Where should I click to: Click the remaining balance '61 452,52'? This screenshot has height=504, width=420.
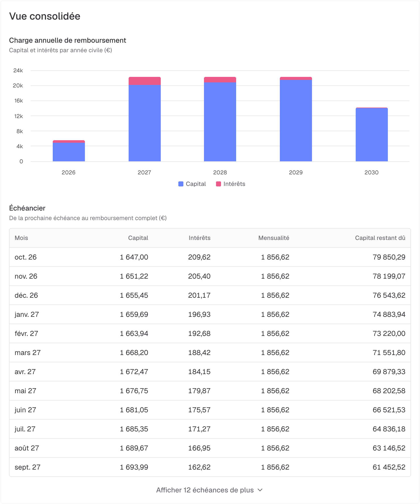click(x=389, y=467)
